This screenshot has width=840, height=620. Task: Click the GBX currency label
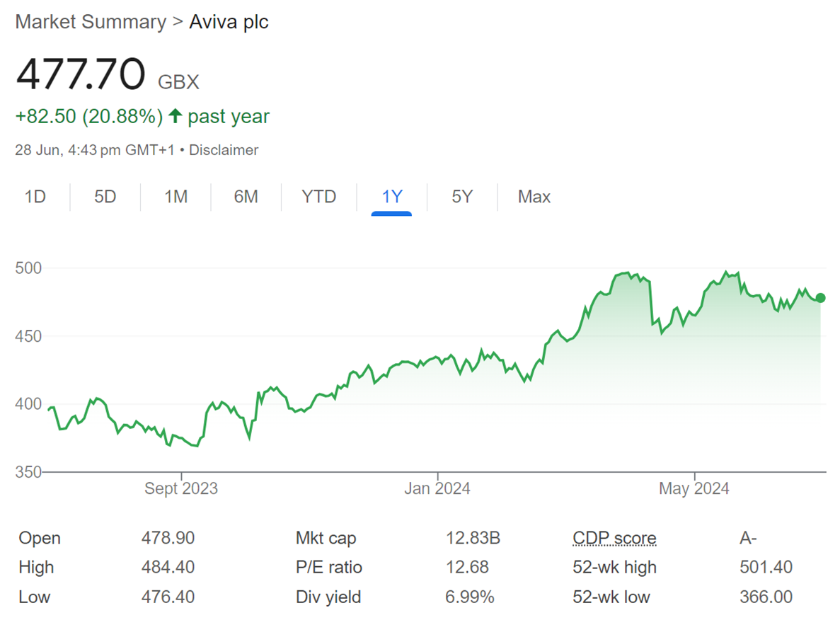[178, 82]
